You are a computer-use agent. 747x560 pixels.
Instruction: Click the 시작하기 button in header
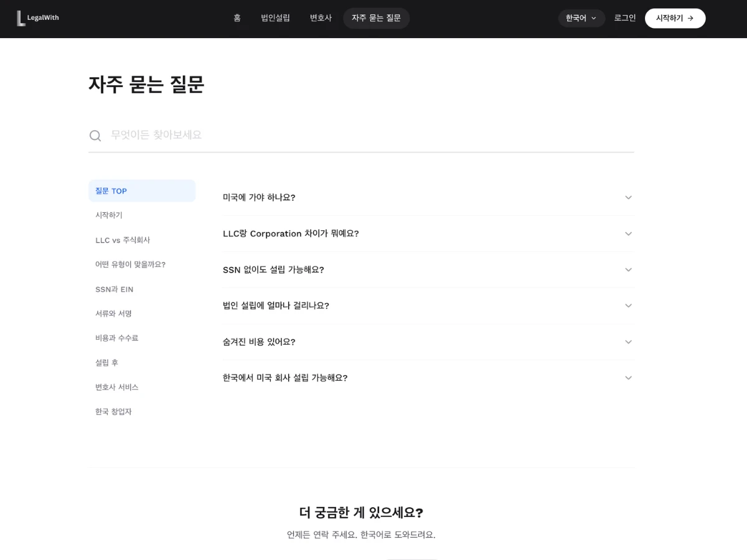(675, 18)
